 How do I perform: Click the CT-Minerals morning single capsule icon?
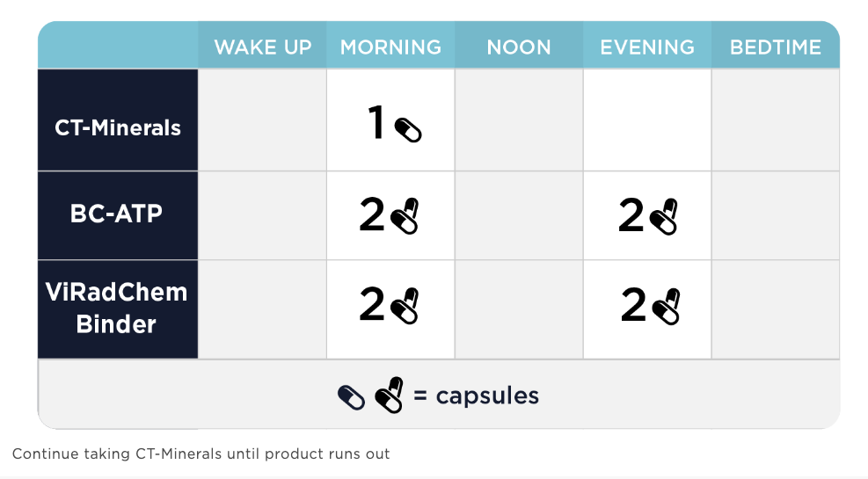408,131
